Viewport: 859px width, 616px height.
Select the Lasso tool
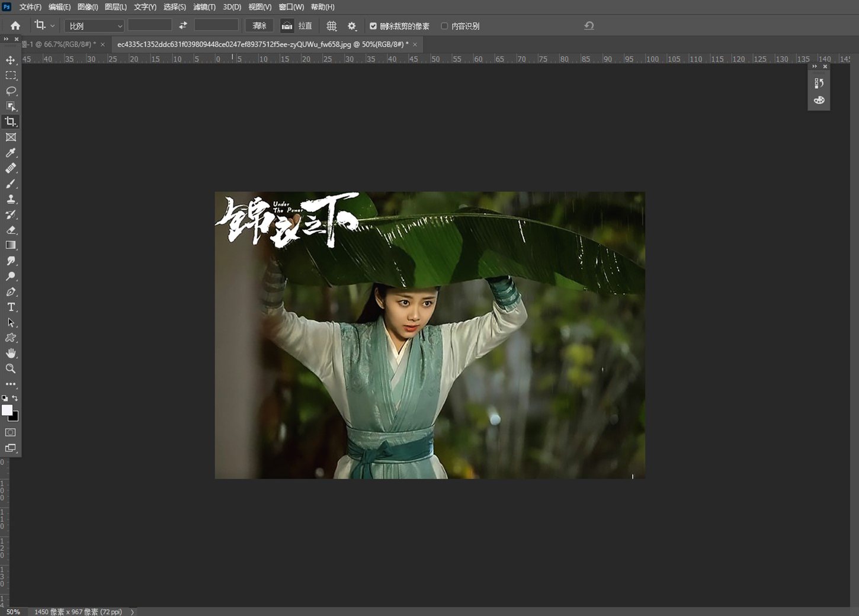pyautogui.click(x=11, y=91)
